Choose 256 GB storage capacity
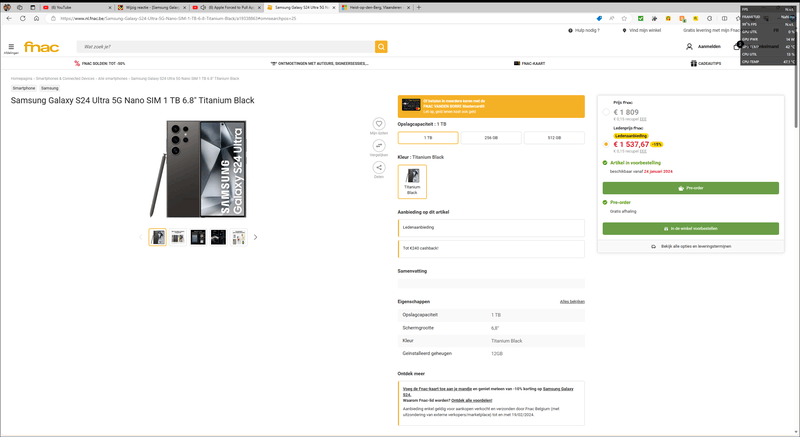Viewport: 800px width, 437px height. pyautogui.click(x=491, y=138)
